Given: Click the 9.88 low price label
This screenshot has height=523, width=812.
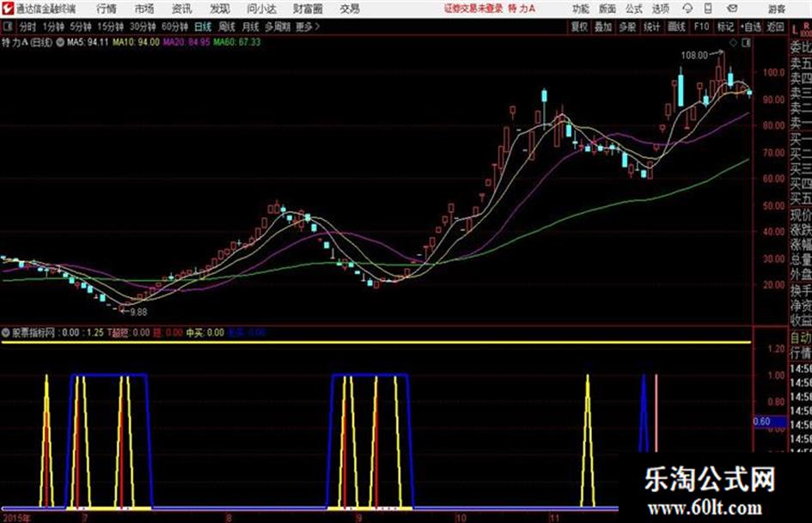Looking at the screenshot, I should tap(138, 312).
